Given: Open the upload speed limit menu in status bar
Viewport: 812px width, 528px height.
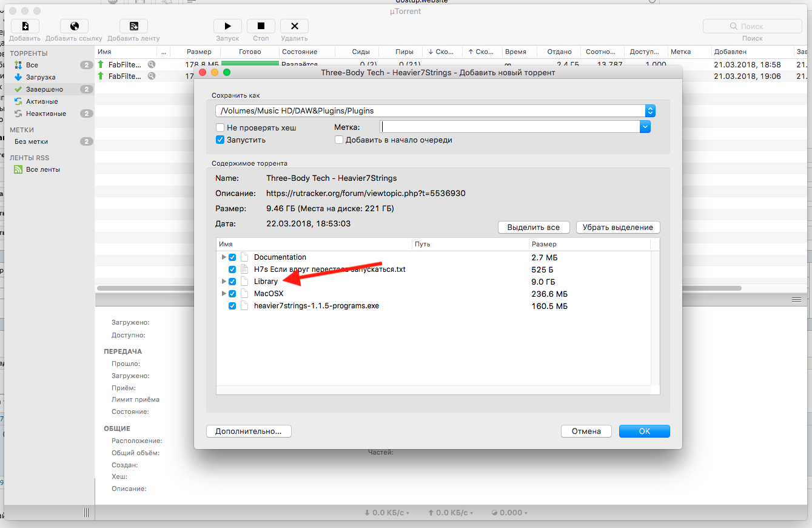Looking at the screenshot, I should point(451,513).
